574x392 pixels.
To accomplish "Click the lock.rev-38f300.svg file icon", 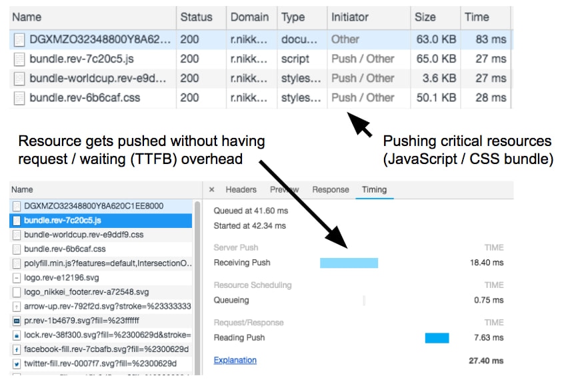I will 16,335.
